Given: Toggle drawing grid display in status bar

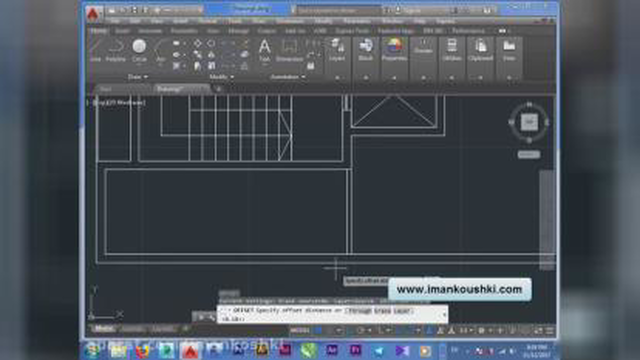Looking at the screenshot, I should [x=319, y=330].
